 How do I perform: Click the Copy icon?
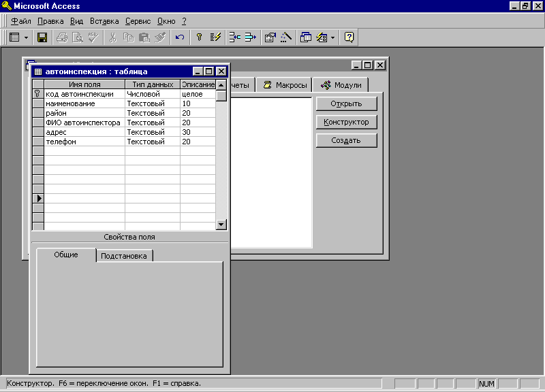pos(128,37)
